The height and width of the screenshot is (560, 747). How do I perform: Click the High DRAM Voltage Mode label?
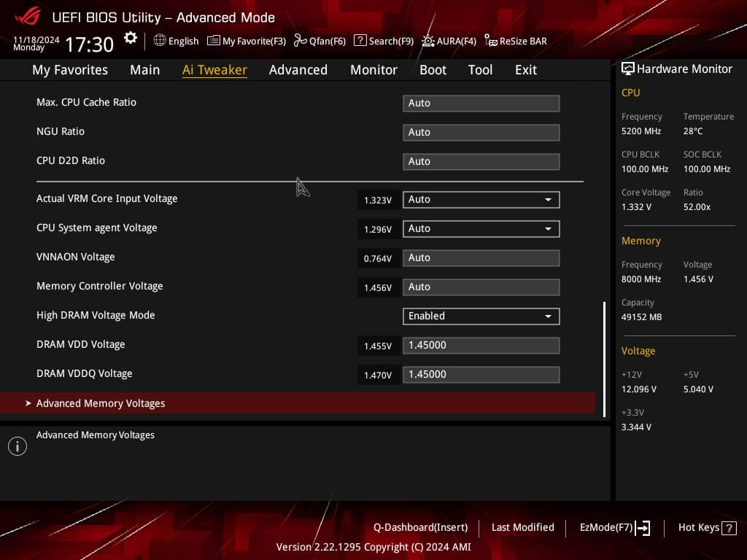click(x=96, y=315)
